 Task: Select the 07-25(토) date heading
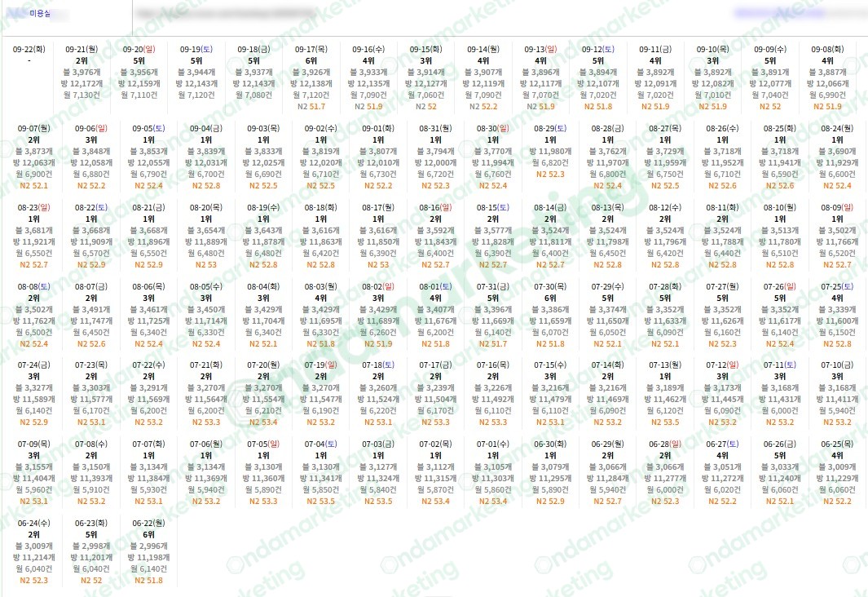(x=837, y=287)
